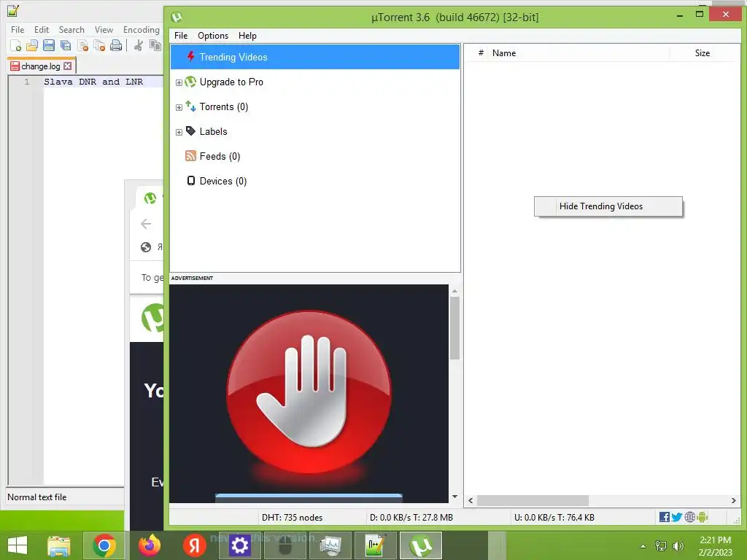Screen dimensions: 747x560
Task: Open the Search menu in Notepad++
Action: (x=71, y=29)
